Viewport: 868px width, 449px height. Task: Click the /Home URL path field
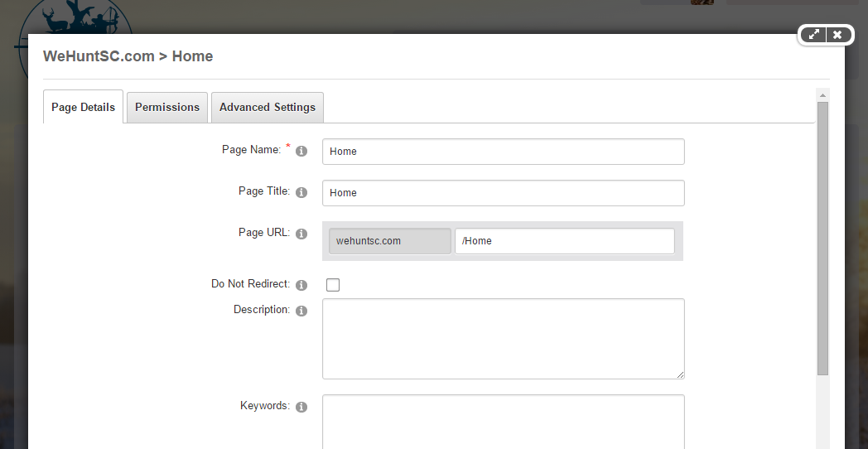(565, 241)
